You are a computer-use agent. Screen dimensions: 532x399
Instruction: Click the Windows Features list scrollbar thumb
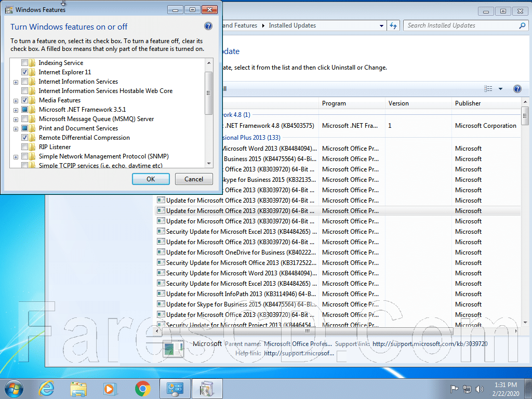209,93
